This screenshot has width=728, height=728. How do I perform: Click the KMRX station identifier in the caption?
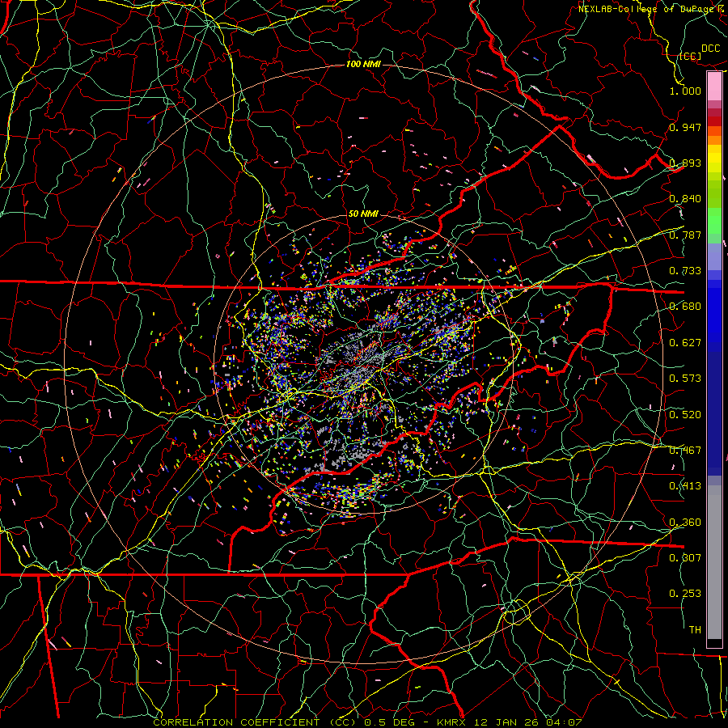452,722
